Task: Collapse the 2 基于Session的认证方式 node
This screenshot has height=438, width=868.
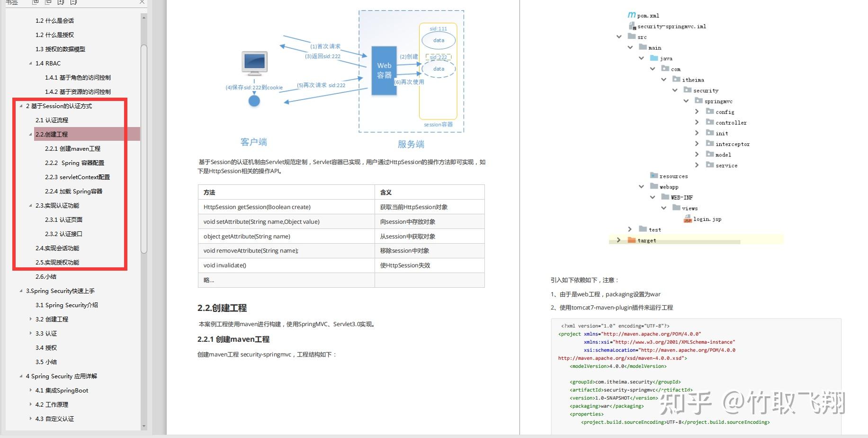Action: [21, 106]
